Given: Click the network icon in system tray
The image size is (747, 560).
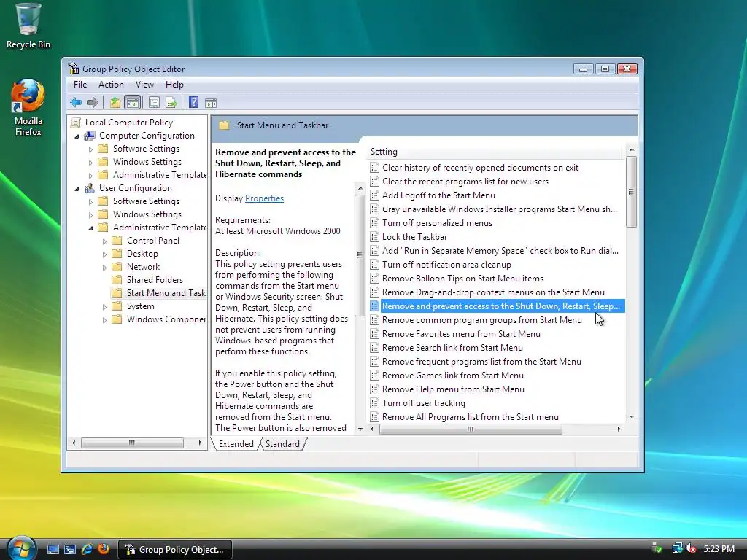Looking at the screenshot, I should click(x=676, y=548).
